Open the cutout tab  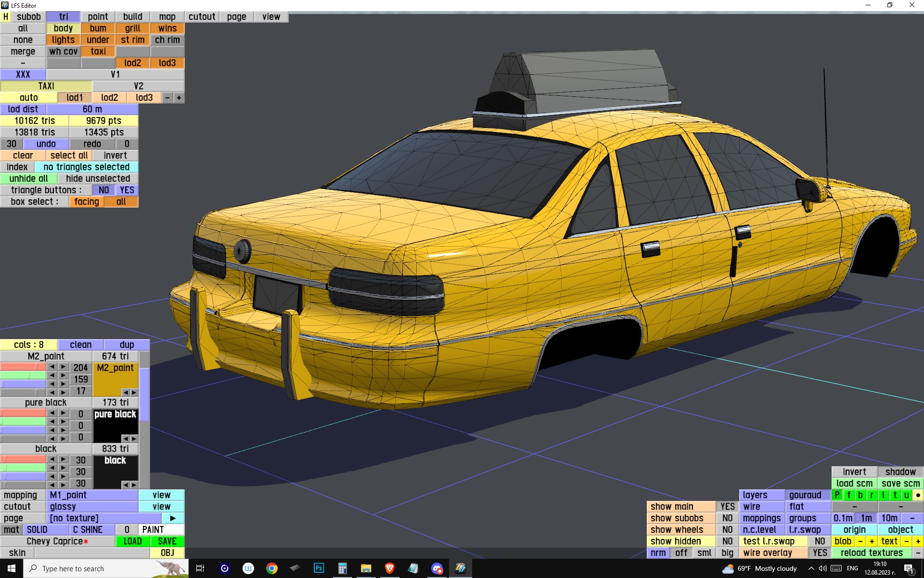(x=202, y=17)
